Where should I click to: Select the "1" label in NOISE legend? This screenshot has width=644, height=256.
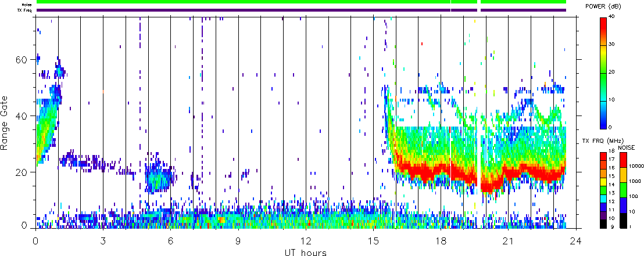[x=631, y=226]
